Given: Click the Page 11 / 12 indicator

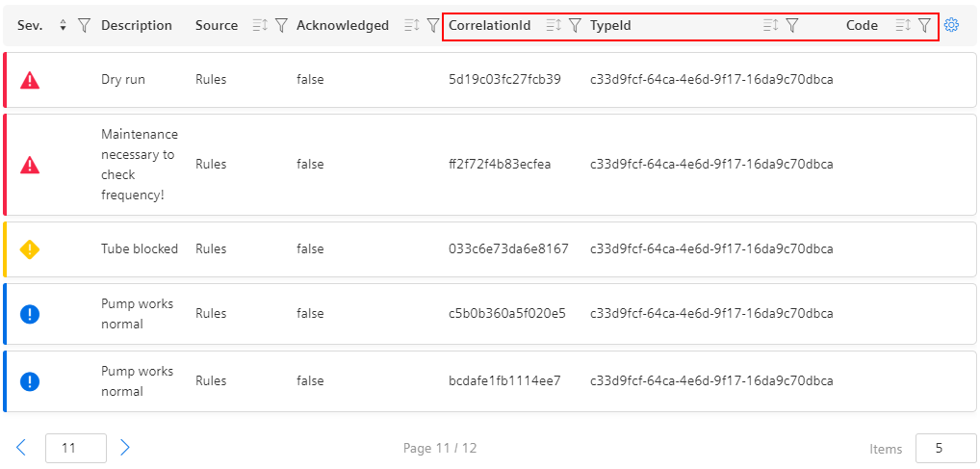Looking at the screenshot, I should click(440, 449).
